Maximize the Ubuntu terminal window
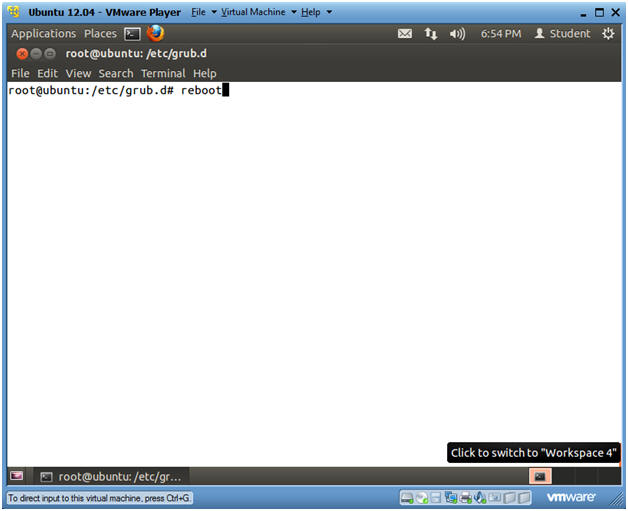Image resolution: width=628 pixels, height=511 pixels. click(x=50, y=53)
